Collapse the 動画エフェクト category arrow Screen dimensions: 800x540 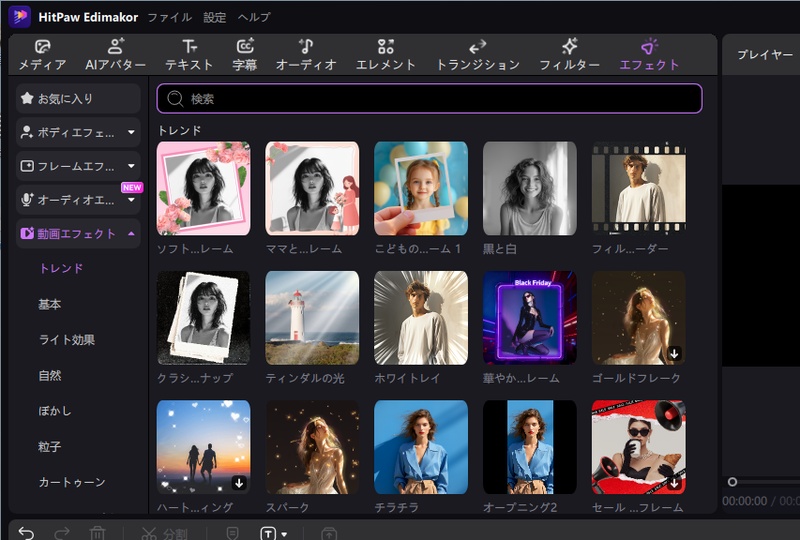(131, 234)
